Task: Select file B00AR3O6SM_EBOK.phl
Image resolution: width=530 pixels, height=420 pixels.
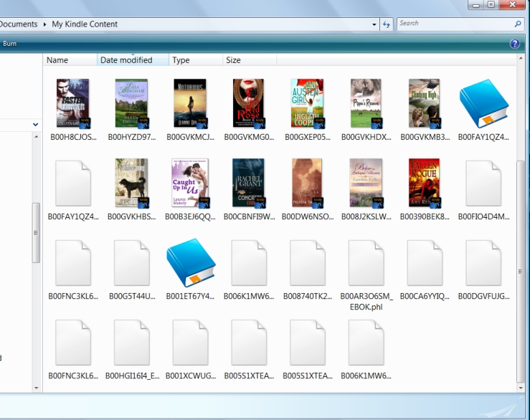Action: click(x=366, y=275)
